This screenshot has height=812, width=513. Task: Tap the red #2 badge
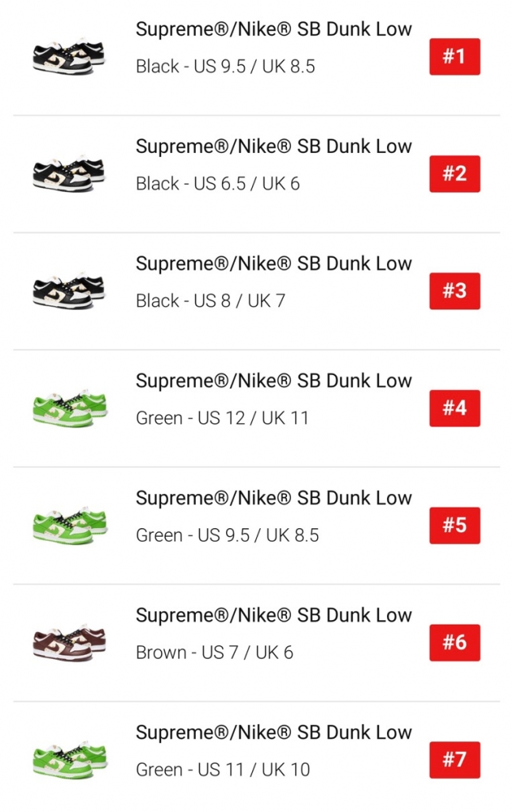[454, 174]
